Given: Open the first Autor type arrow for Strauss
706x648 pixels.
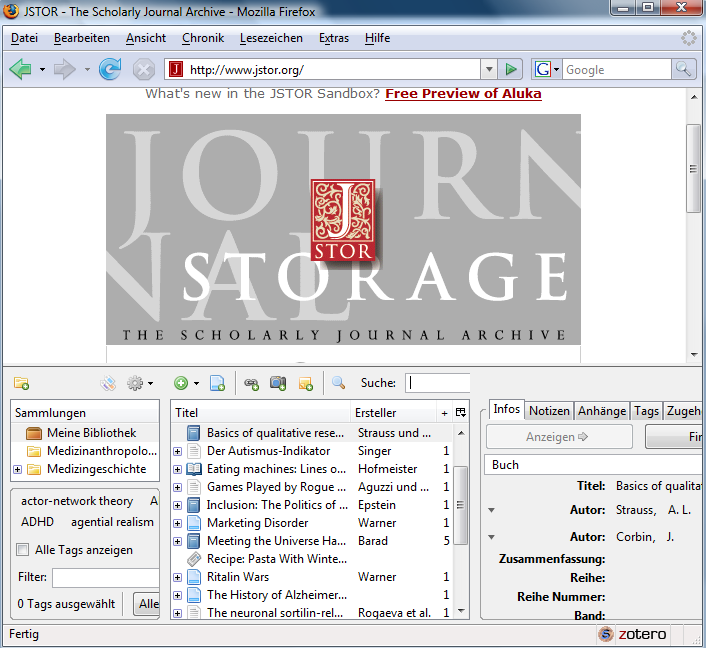Looking at the screenshot, I should 492,510.
